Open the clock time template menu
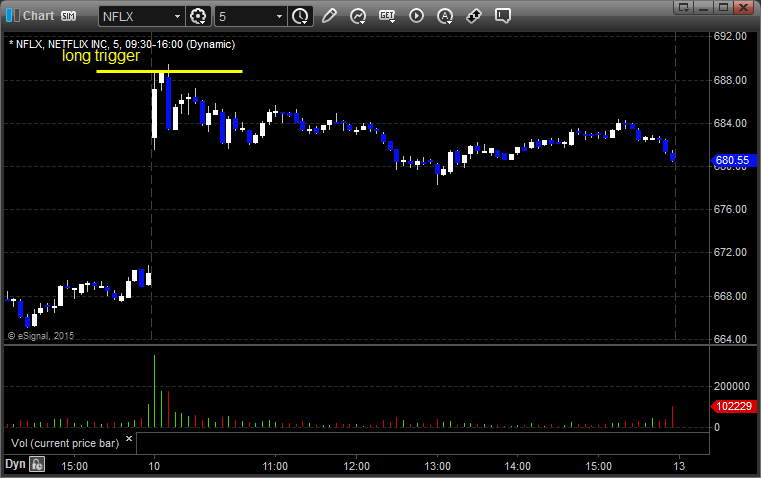The image size is (761, 478). [300, 16]
